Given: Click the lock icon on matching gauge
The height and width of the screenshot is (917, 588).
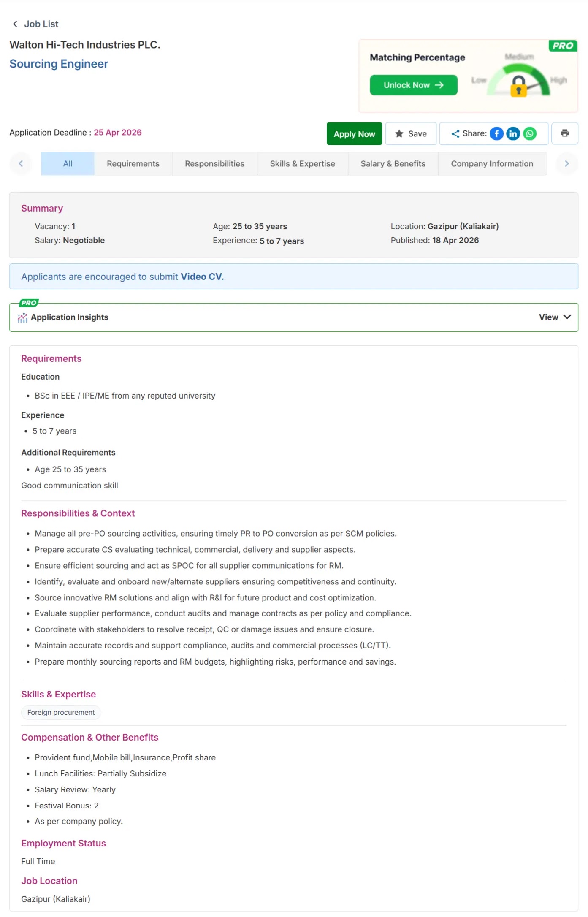Looking at the screenshot, I should pyautogui.click(x=518, y=86).
